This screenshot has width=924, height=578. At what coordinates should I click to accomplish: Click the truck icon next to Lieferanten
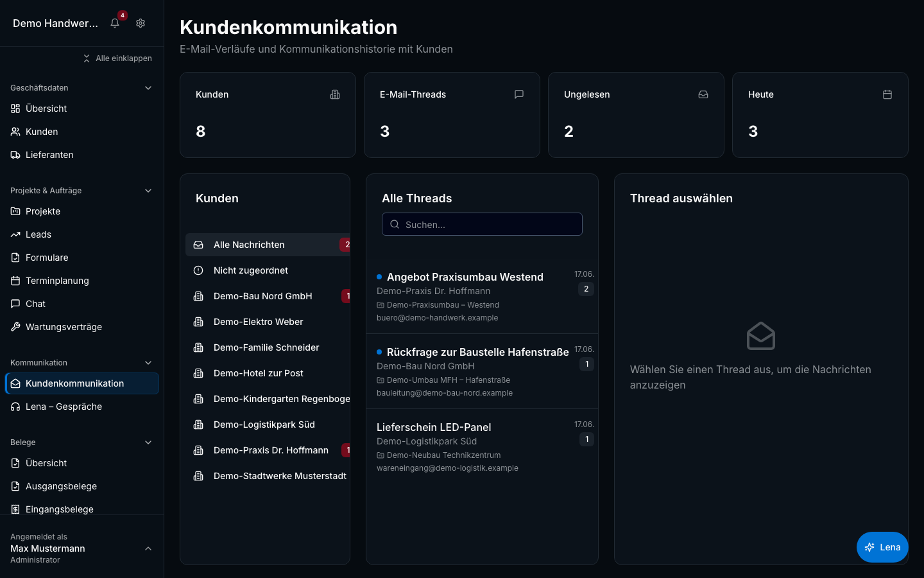point(15,155)
